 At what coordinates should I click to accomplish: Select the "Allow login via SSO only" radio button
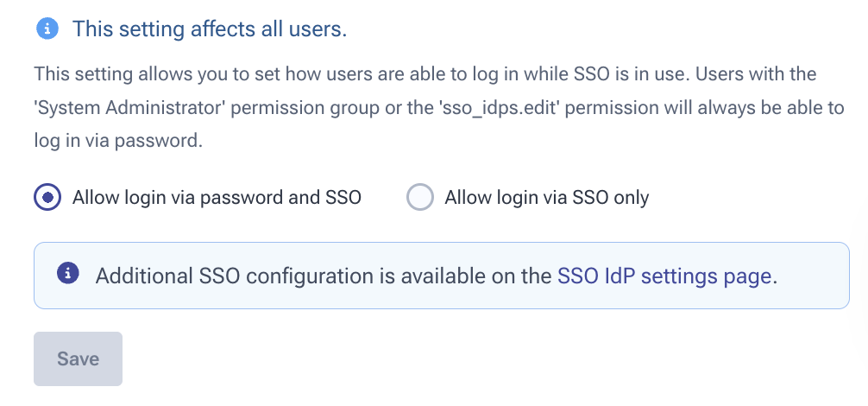pyautogui.click(x=419, y=198)
